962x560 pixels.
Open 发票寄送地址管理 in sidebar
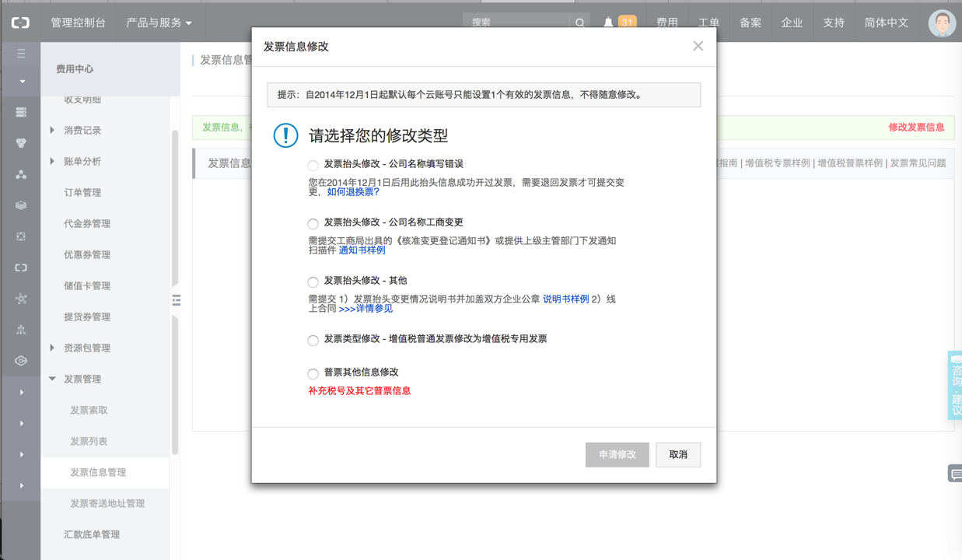click(107, 503)
